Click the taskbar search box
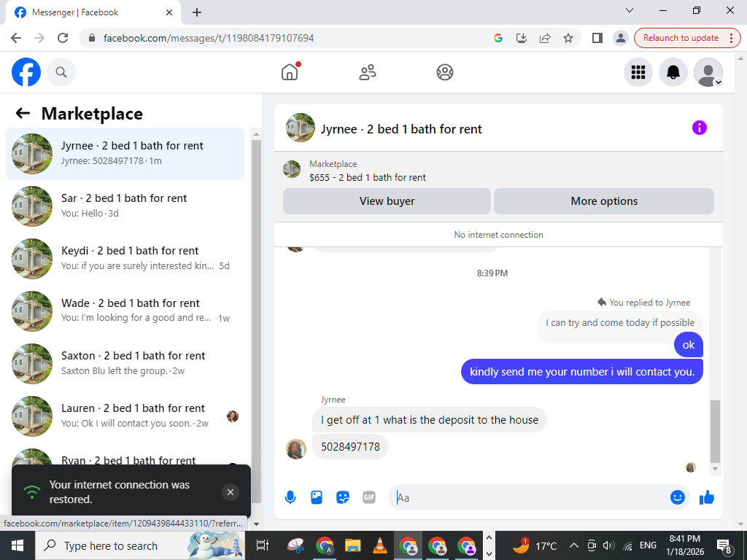This screenshot has height=560, width=747. pos(140,545)
